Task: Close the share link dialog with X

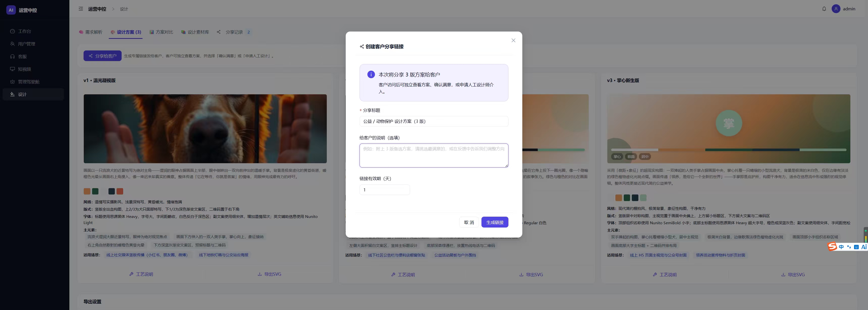Action: pyautogui.click(x=513, y=40)
